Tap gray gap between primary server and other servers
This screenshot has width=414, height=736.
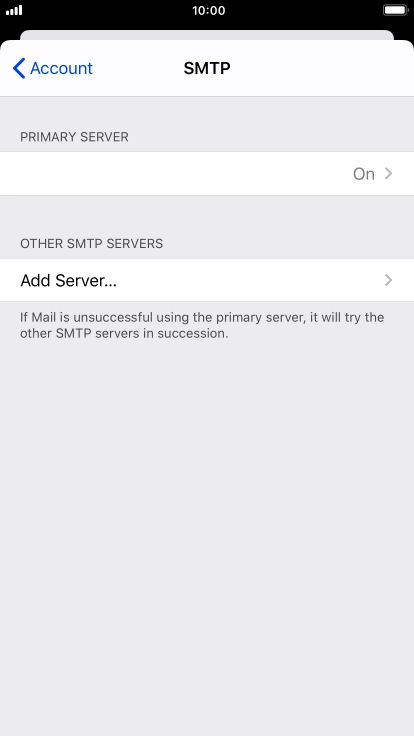pyautogui.click(x=207, y=212)
